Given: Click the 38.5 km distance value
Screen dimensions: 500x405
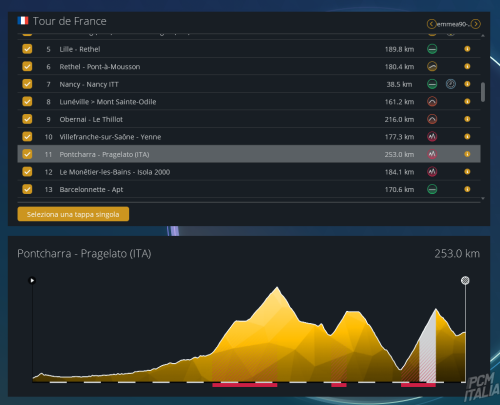Looking at the screenshot, I should pos(399,84).
